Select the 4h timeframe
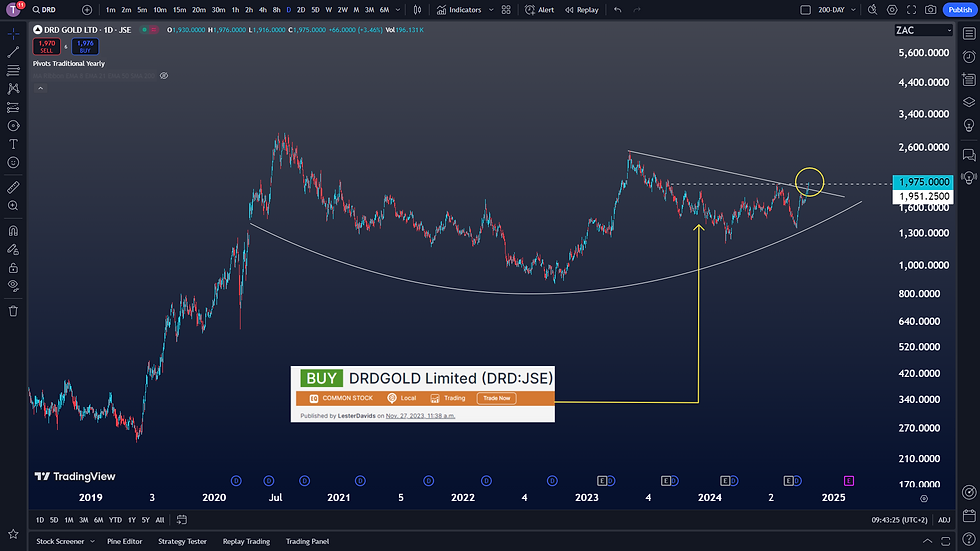 point(262,9)
